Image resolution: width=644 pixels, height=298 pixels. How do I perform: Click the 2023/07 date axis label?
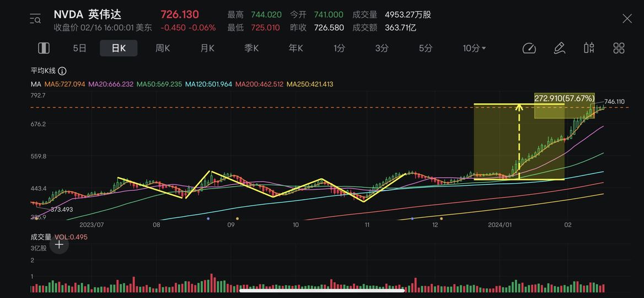(93, 225)
